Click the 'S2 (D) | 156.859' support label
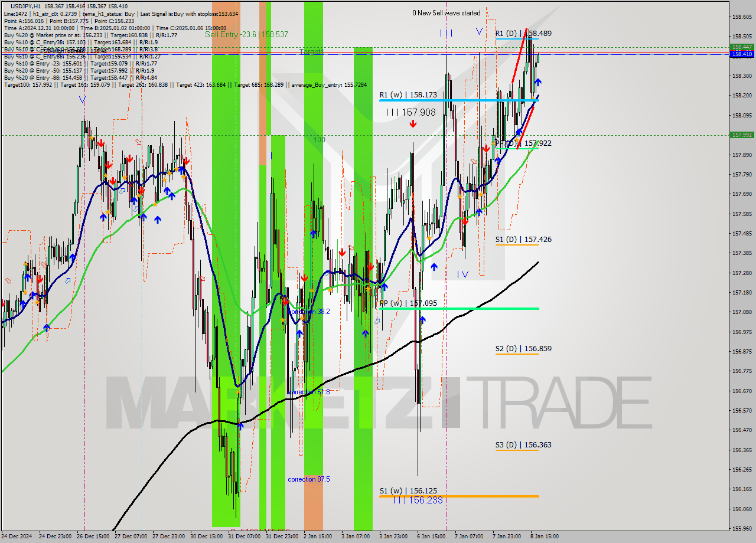 (x=523, y=349)
